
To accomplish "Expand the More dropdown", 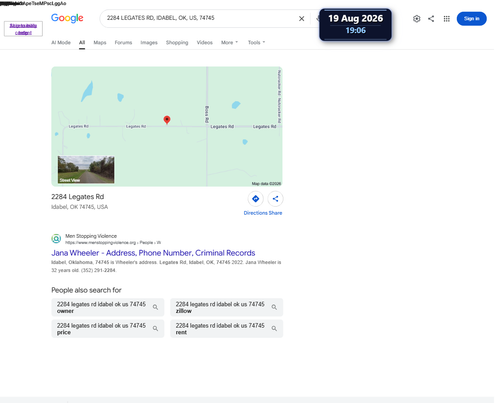I will [229, 42].
